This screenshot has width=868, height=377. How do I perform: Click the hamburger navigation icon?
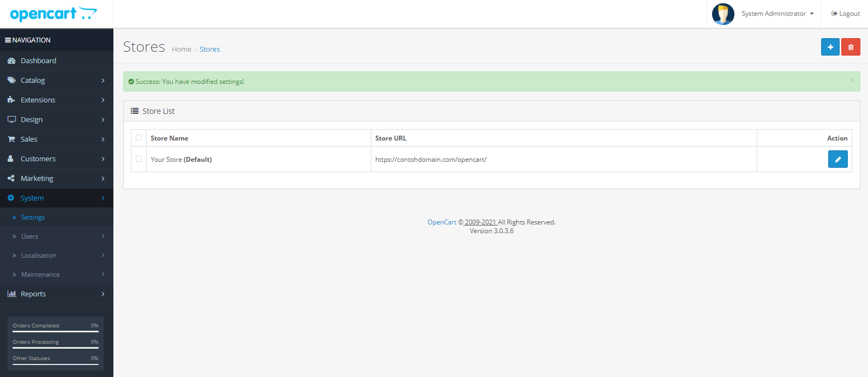pyautogui.click(x=8, y=40)
